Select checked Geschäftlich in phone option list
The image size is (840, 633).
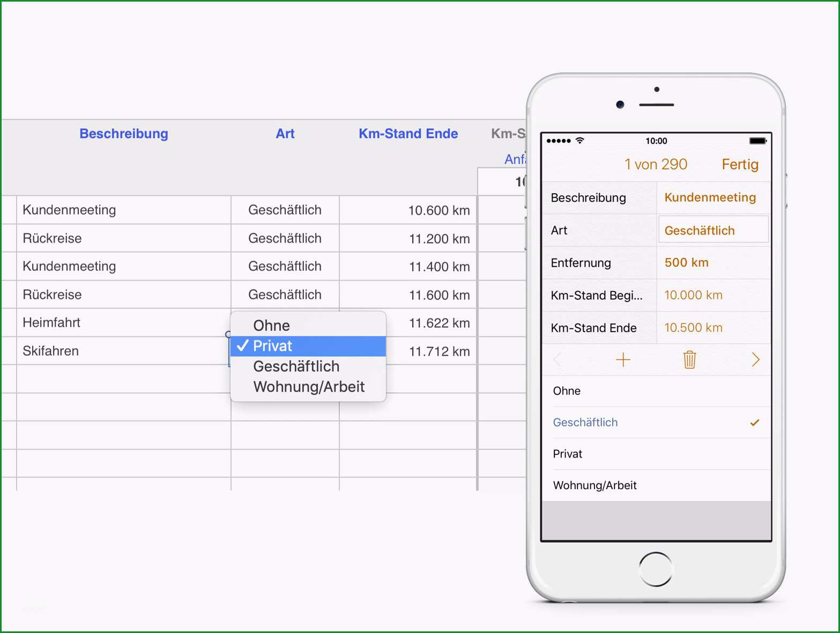point(657,423)
